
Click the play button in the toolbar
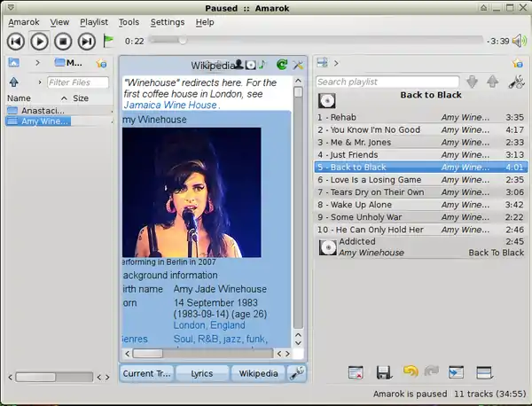pyautogui.click(x=40, y=41)
